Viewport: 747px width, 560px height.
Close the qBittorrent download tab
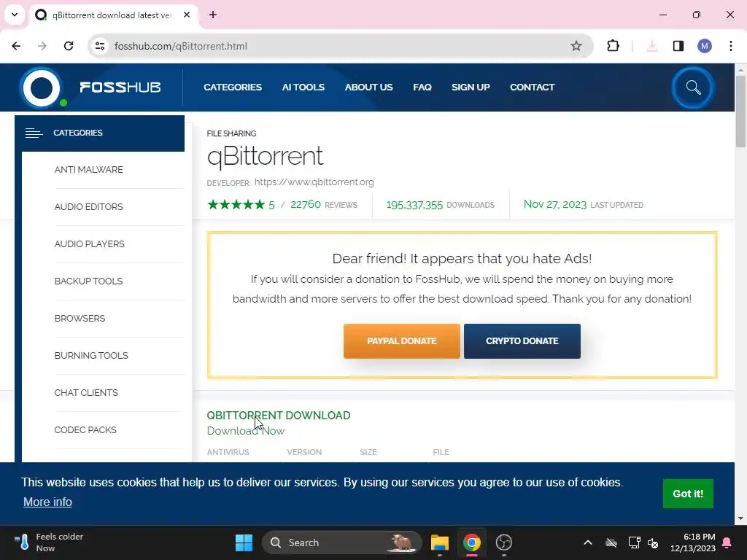[187, 15]
